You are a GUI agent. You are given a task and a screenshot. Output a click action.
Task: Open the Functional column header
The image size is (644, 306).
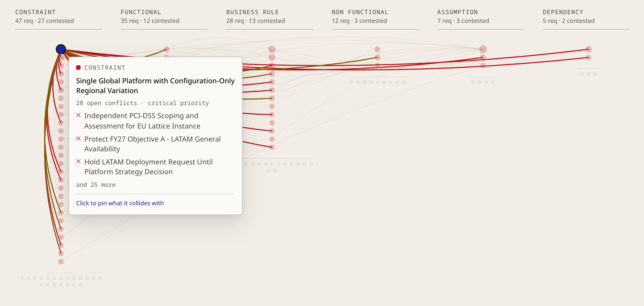click(x=164, y=17)
